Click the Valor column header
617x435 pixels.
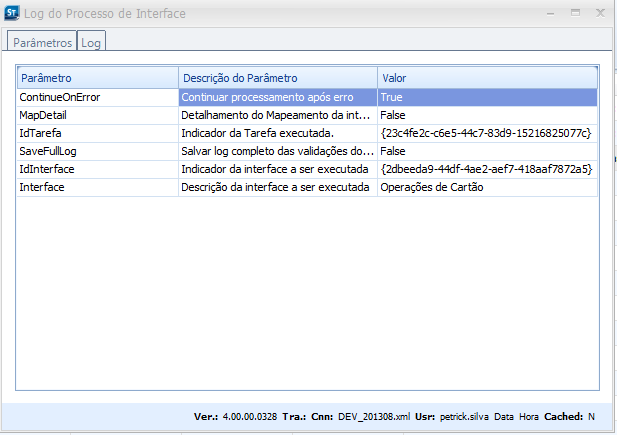pos(486,78)
